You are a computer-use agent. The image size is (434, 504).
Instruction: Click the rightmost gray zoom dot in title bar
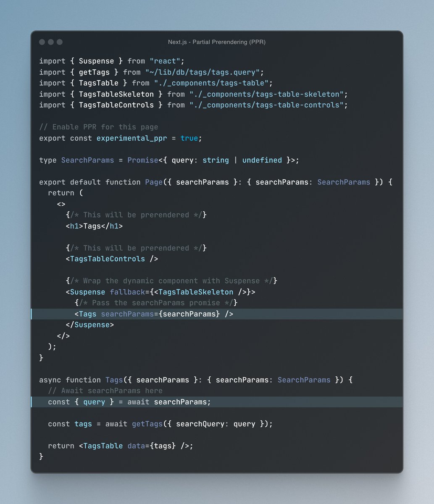click(x=60, y=42)
